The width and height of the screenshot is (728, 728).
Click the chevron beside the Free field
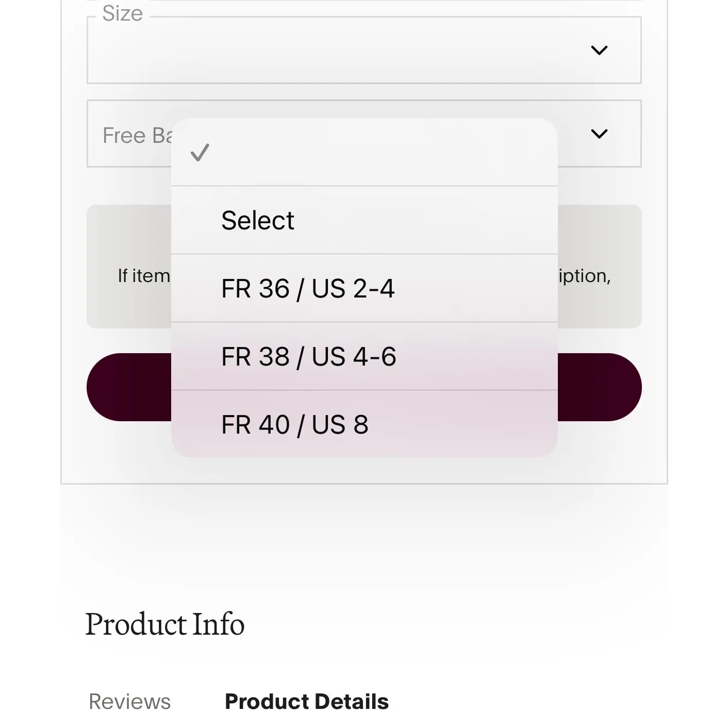pos(599,134)
